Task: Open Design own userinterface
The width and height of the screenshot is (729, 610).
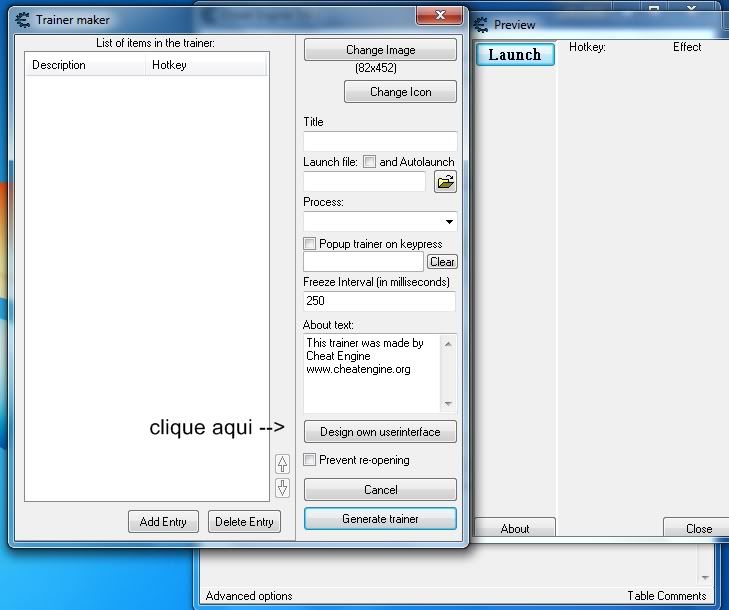Action: click(x=380, y=432)
